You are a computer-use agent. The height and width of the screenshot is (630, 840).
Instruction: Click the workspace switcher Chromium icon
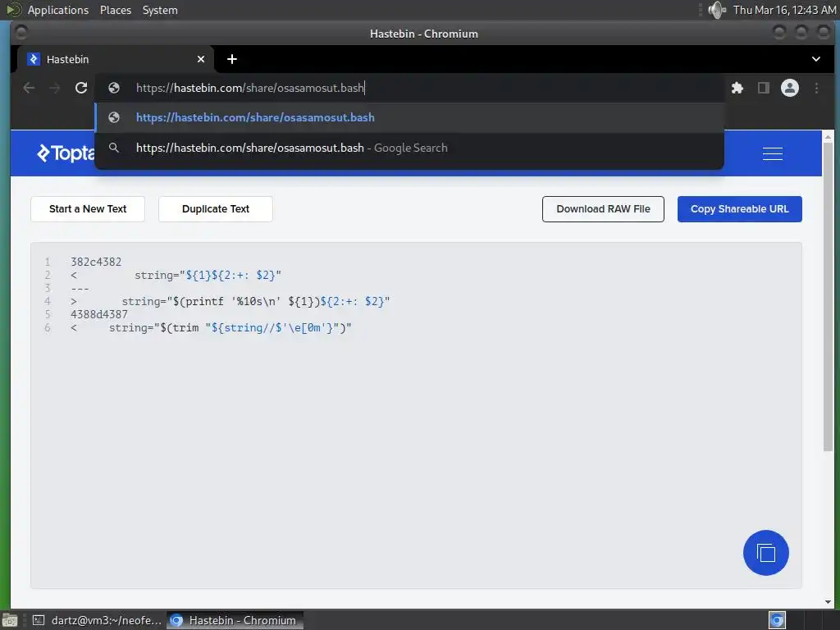point(777,620)
